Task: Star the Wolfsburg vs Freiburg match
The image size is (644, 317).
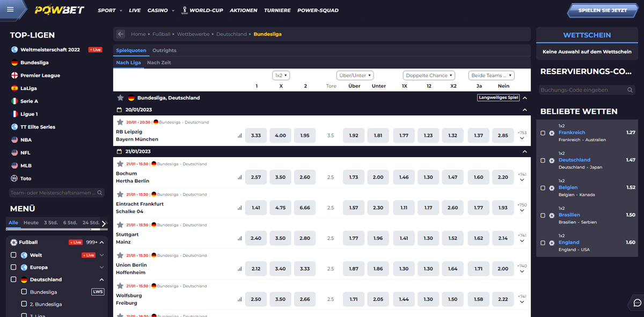Action: click(x=120, y=286)
